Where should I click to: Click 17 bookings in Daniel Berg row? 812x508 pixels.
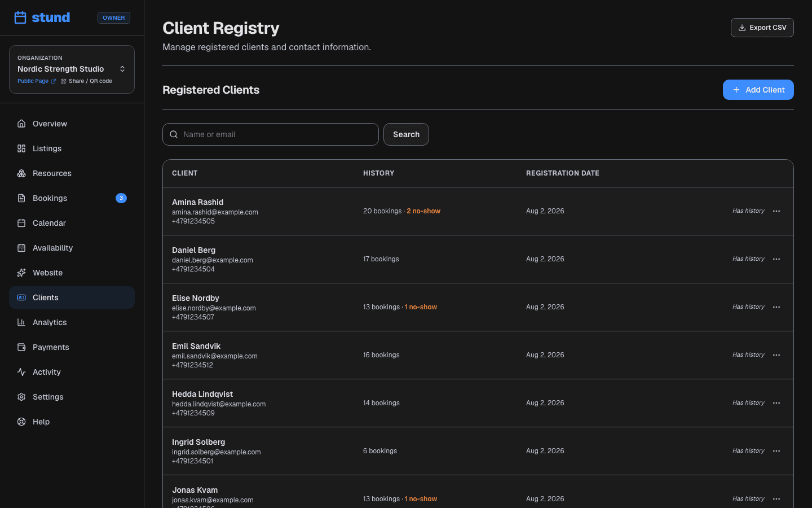pyautogui.click(x=381, y=259)
